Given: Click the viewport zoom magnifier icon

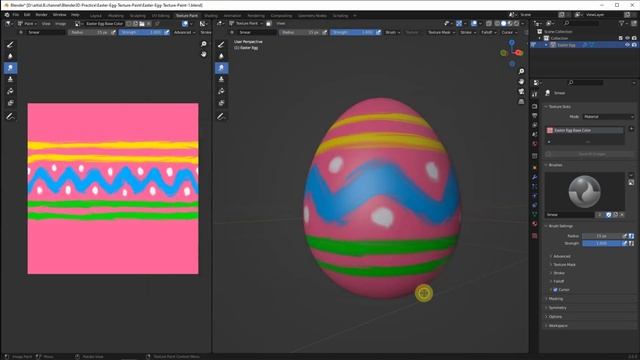Looking at the screenshot, I should pyautogui.click(x=521, y=71).
